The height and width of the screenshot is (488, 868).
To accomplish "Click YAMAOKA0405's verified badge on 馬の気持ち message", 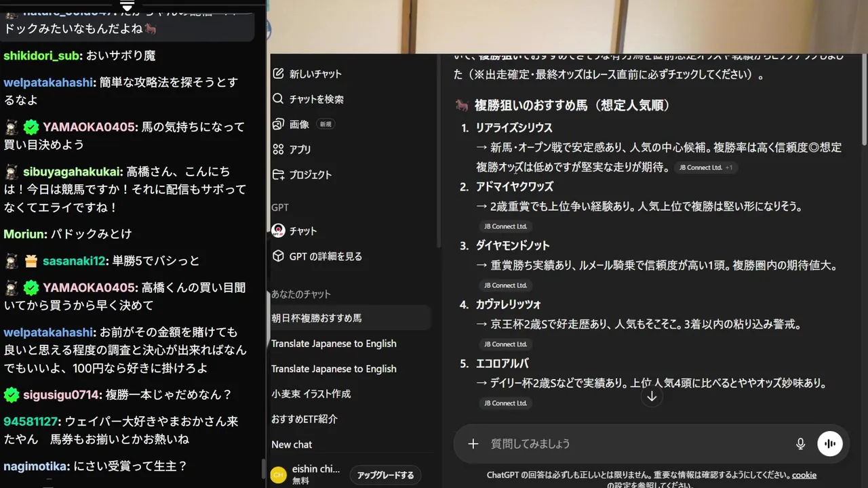I will (31, 127).
